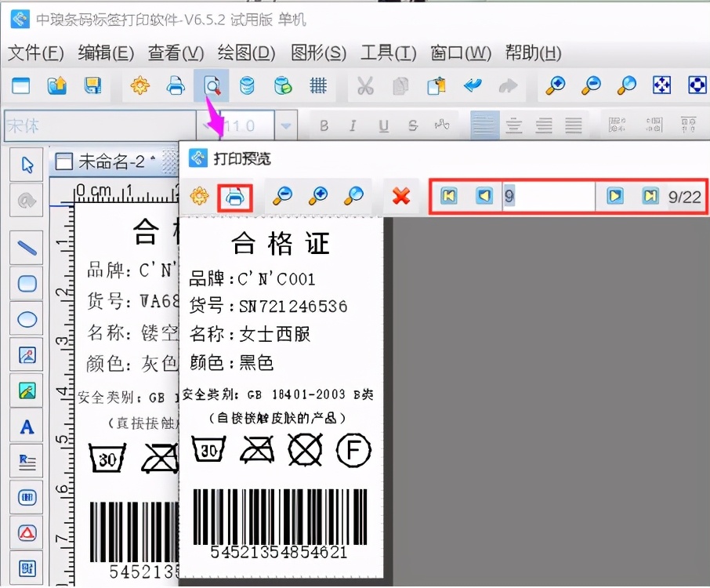Open the font size dropdown arrow

point(286,125)
